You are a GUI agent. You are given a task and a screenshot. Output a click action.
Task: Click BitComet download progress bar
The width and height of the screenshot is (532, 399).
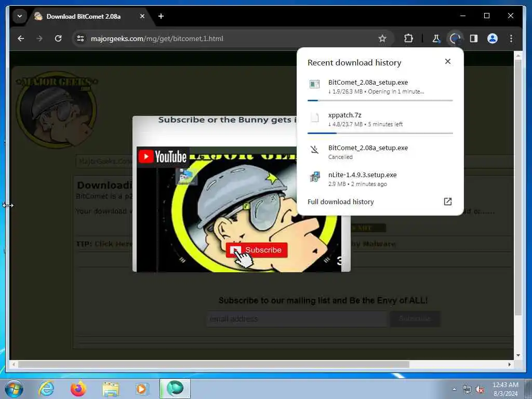(x=380, y=100)
